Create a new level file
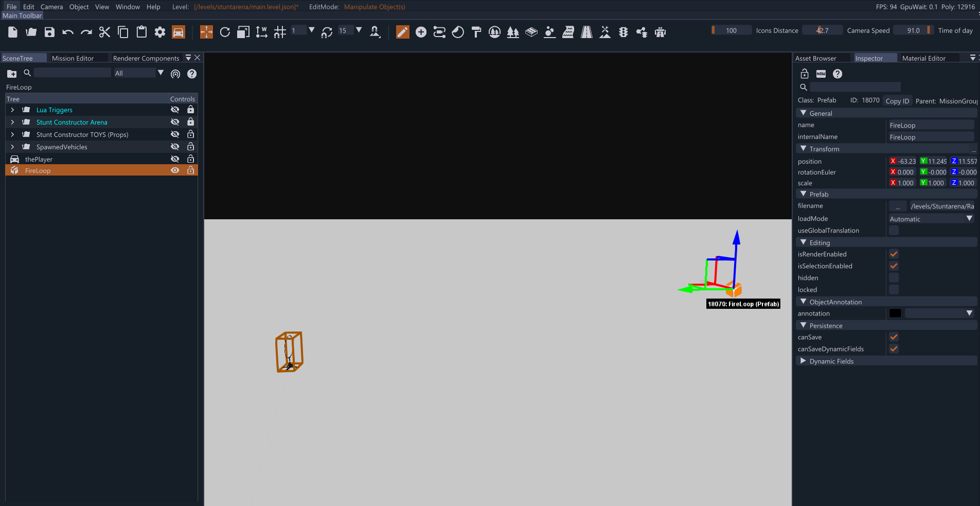The height and width of the screenshot is (506, 980). pyautogui.click(x=13, y=32)
